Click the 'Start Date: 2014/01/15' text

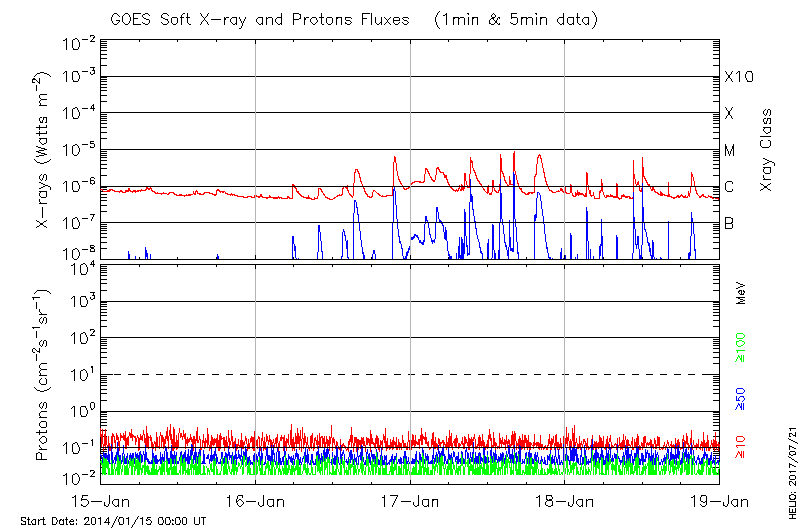[113, 521]
